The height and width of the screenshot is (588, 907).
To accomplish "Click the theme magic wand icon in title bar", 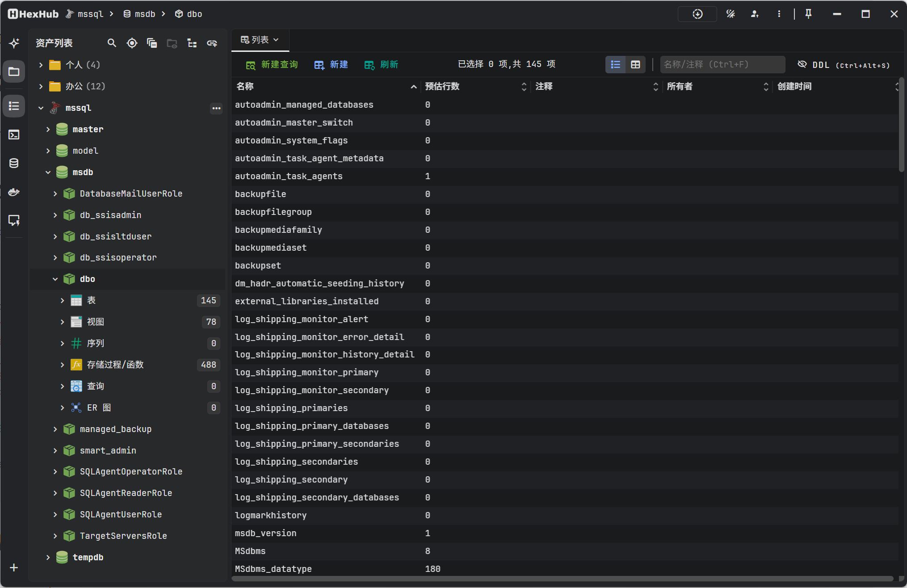I will click(x=731, y=14).
